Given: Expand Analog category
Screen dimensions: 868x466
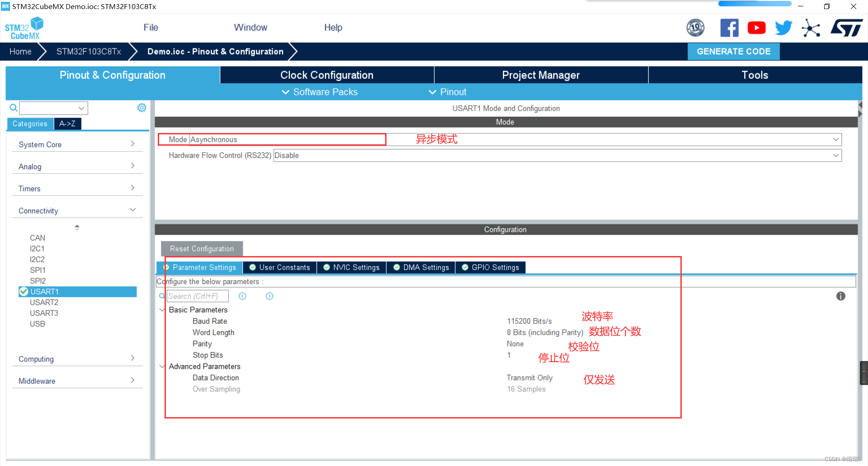Looking at the screenshot, I should click(x=77, y=166).
